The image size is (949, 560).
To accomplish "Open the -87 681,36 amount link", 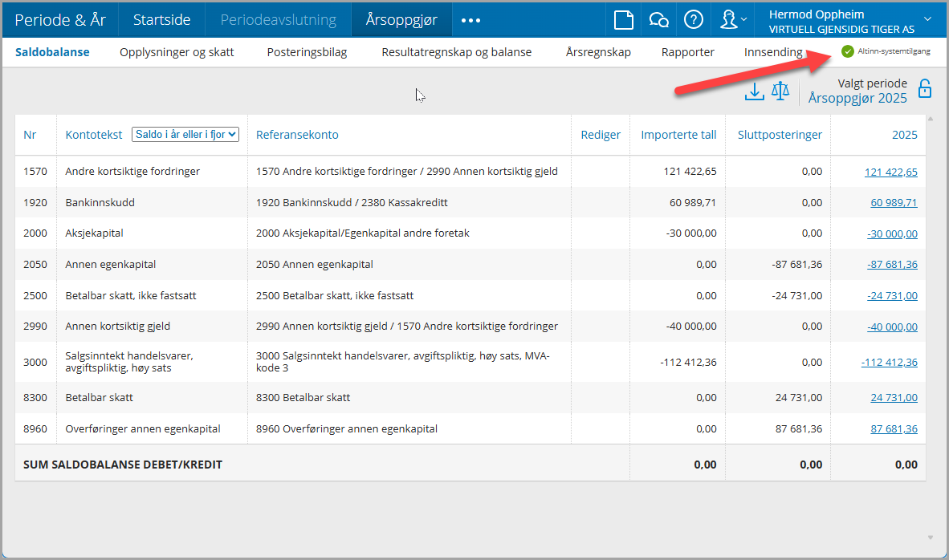I will click(892, 264).
